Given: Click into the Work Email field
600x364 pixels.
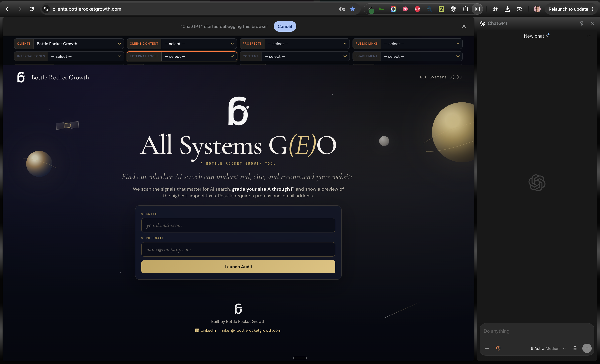Looking at the screenshot, I should click(238, 249).
